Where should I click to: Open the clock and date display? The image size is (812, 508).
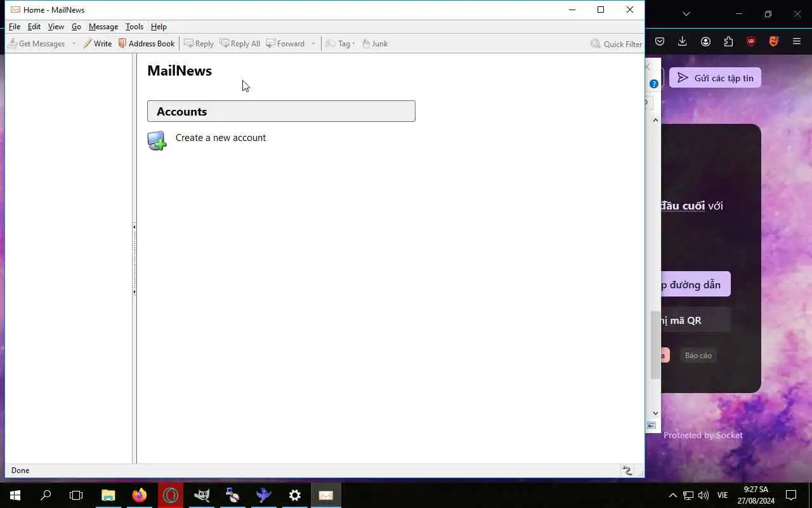[x=756, y=495]
